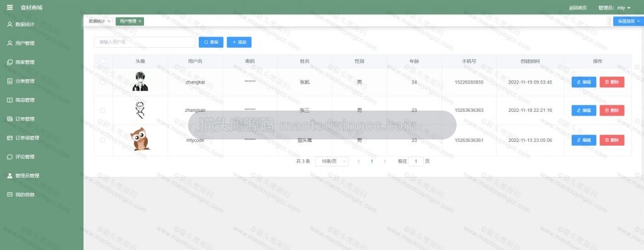
Task: Click timestamp 2022-11-18 22:21:16
Action: pos(530,111)
